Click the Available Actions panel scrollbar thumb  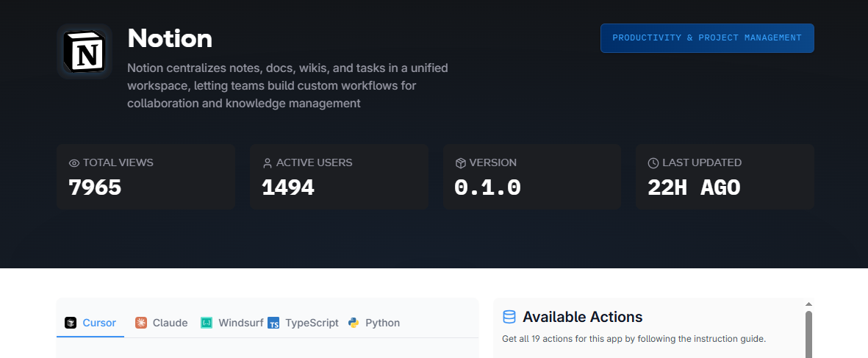pos(808,334)
